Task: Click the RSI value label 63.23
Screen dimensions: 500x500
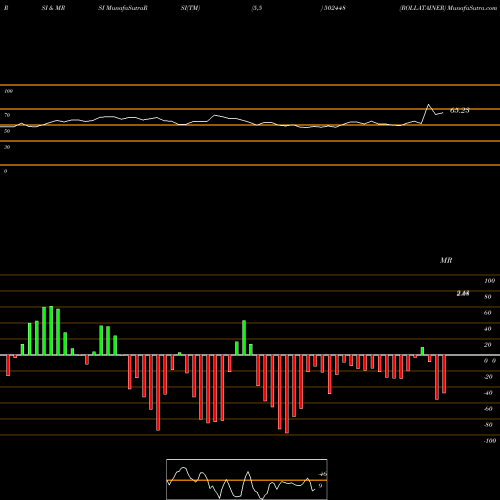Action: click(460, 110)
